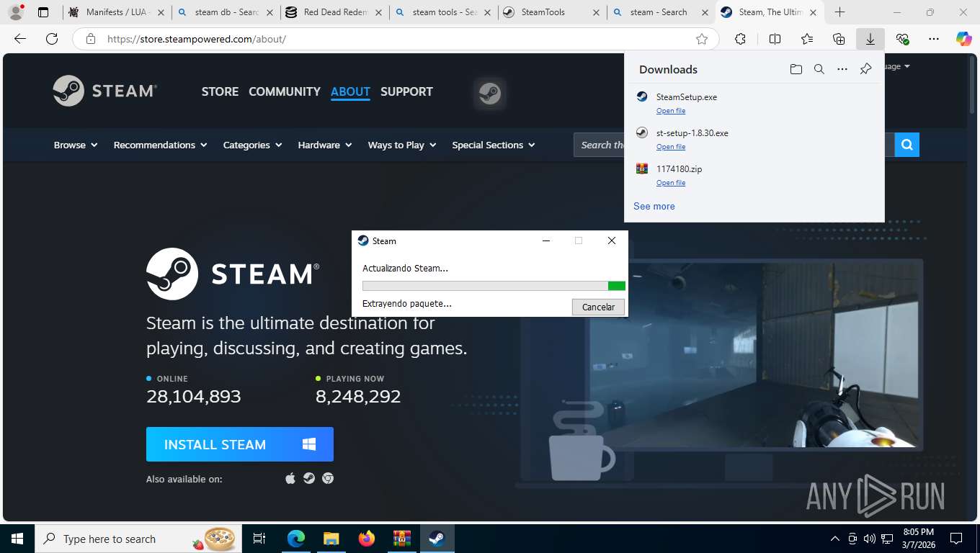This screenshot has width=980, height=553.
Task: Open Edge Settings and more ellipsis
Action: (x=934, y=39)
